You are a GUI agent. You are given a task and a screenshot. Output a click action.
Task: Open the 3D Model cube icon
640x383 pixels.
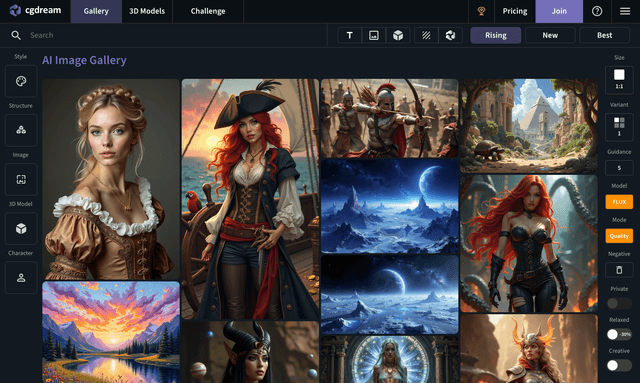pos(21,228)
